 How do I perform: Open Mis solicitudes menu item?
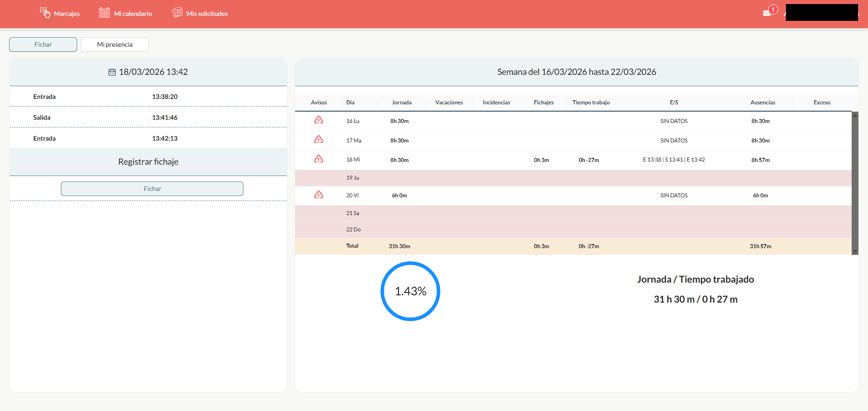(x=207, y=14)
